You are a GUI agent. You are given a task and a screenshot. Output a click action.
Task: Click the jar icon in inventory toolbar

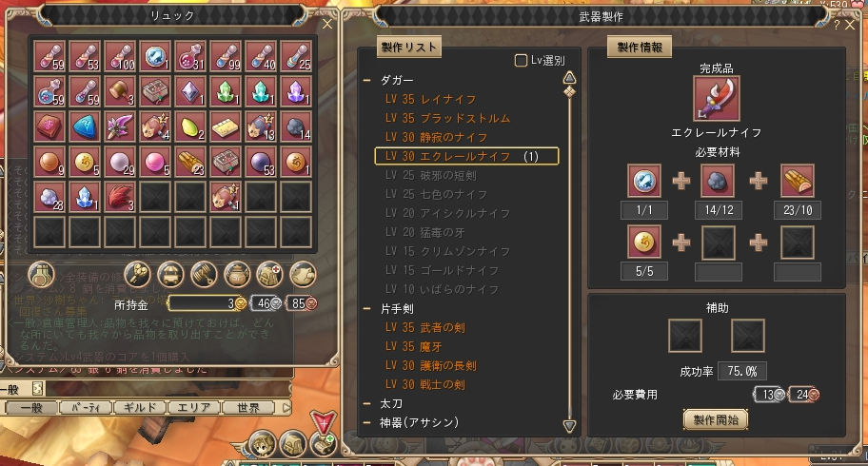click(237, 275)
